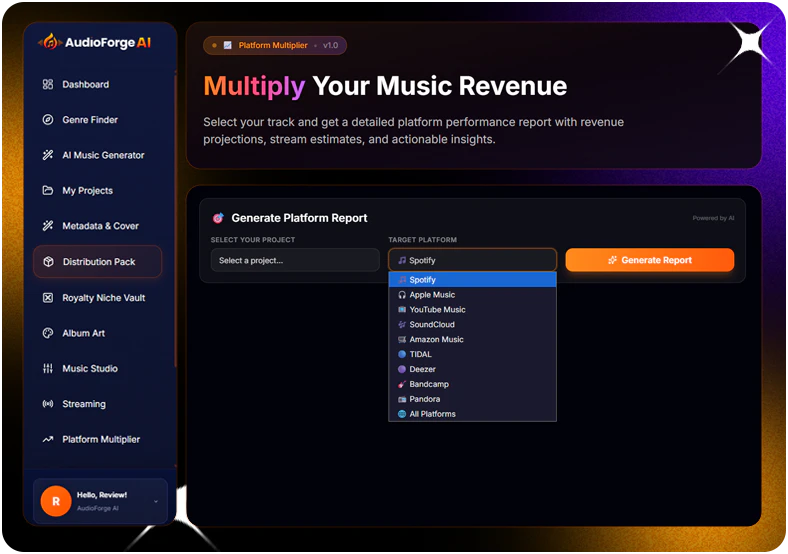Click the Metadata & Cover wand icon
788x554 pixels.
[48, 226]
